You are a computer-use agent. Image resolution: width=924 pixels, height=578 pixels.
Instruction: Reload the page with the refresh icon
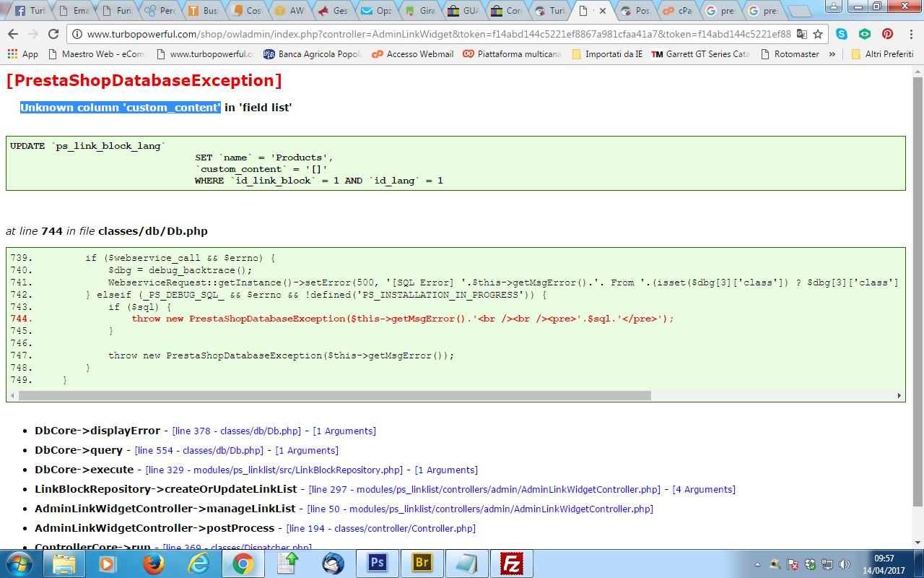pos(53,34)
